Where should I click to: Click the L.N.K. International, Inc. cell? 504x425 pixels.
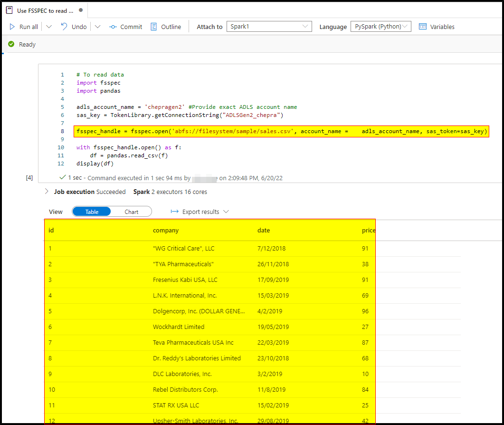[185, 295]
